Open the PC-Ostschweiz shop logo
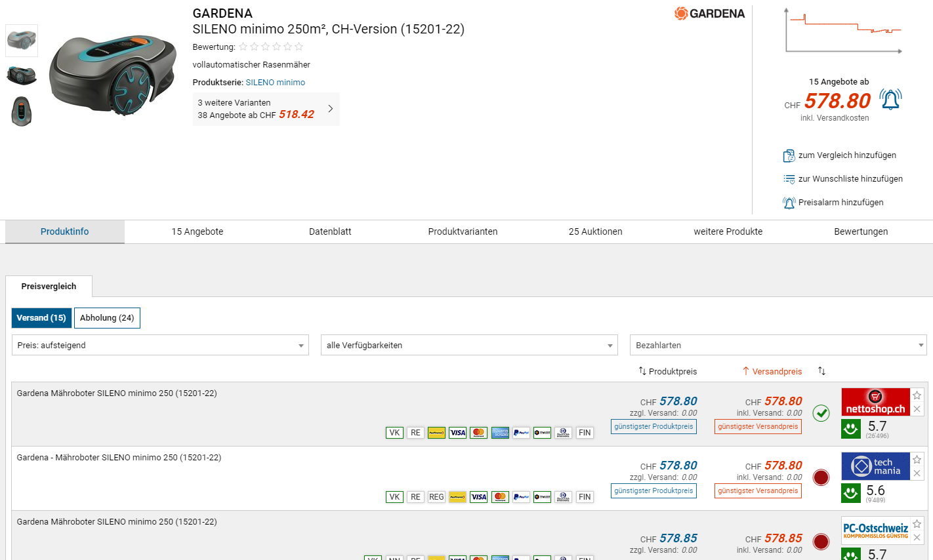This screenshot has width=933, height=560. 875,530
